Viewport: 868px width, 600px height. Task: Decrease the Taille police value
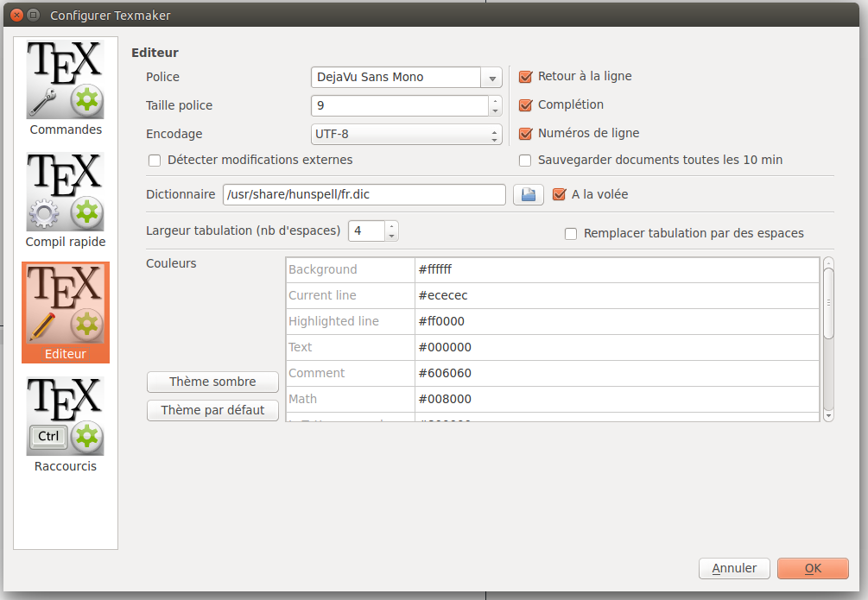pos(495,111)
